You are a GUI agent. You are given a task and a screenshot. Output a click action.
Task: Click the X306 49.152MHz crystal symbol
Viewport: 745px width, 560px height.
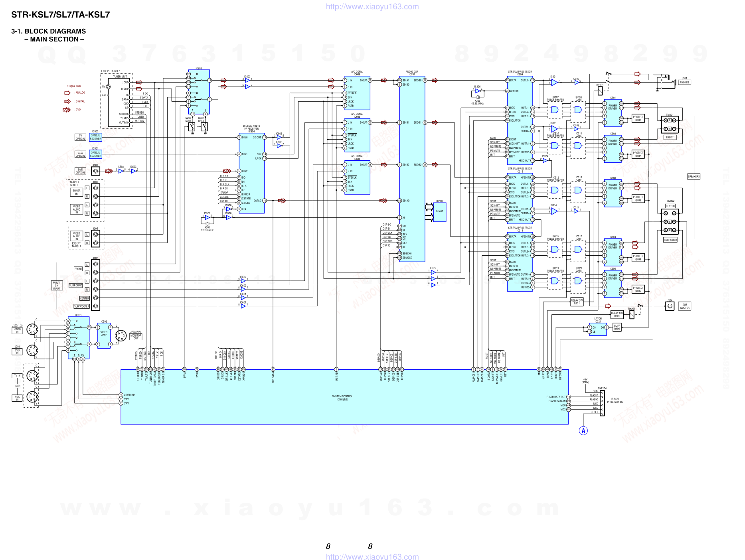coord(478,97)
